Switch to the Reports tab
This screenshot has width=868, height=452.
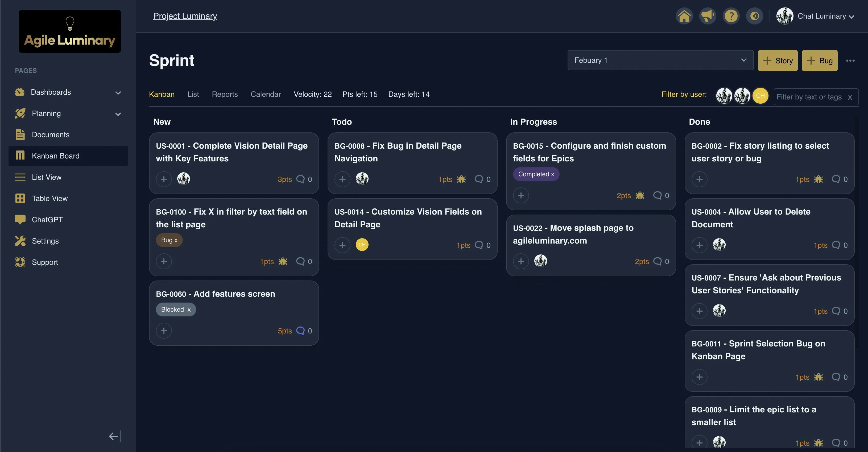[225, 94]
